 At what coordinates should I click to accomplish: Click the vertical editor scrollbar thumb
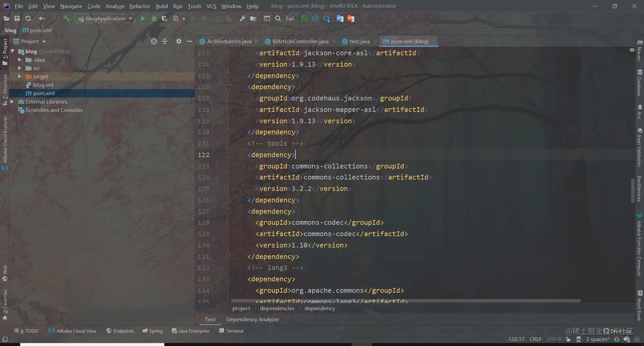pyautogui.click(x=633, y=191)
